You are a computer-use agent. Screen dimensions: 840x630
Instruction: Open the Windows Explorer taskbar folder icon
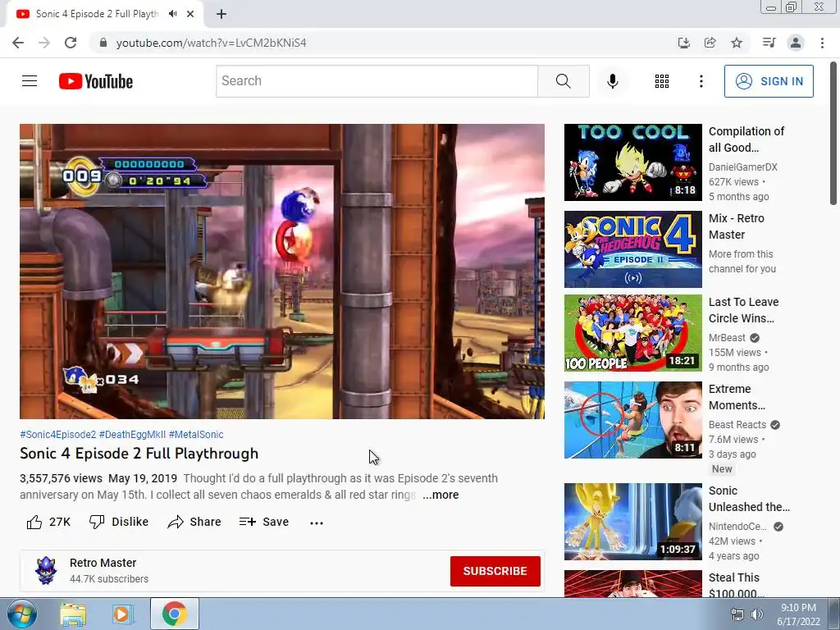(73, 614)
